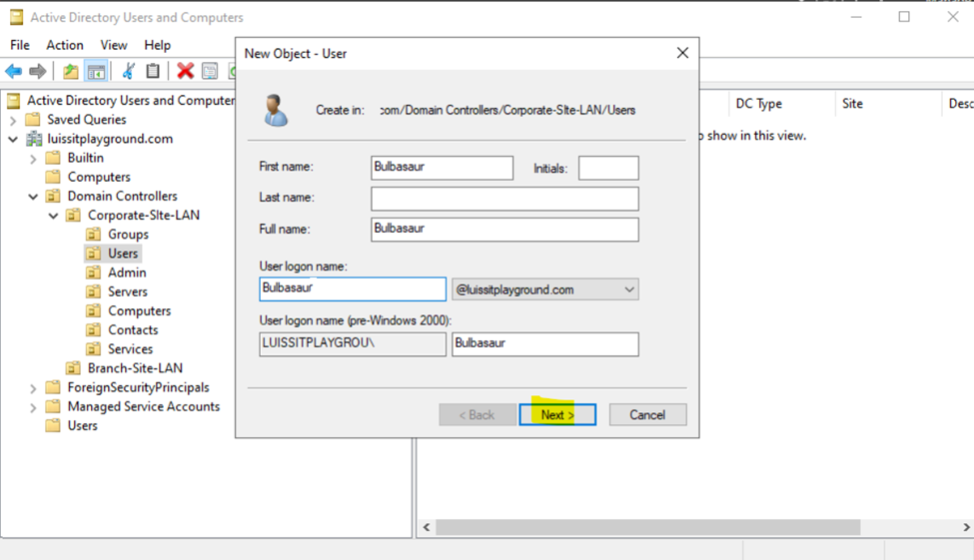Collapse the Corporate-SIte-LAN node
The height and width of the screenshot is (560, 974).
point(53,216)
